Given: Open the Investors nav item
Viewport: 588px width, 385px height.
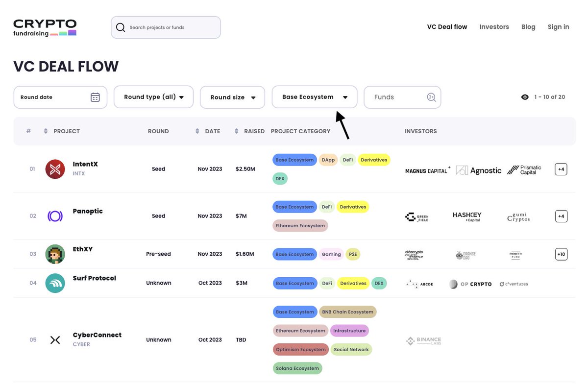Looking at the screenshot, I should 494,27.
